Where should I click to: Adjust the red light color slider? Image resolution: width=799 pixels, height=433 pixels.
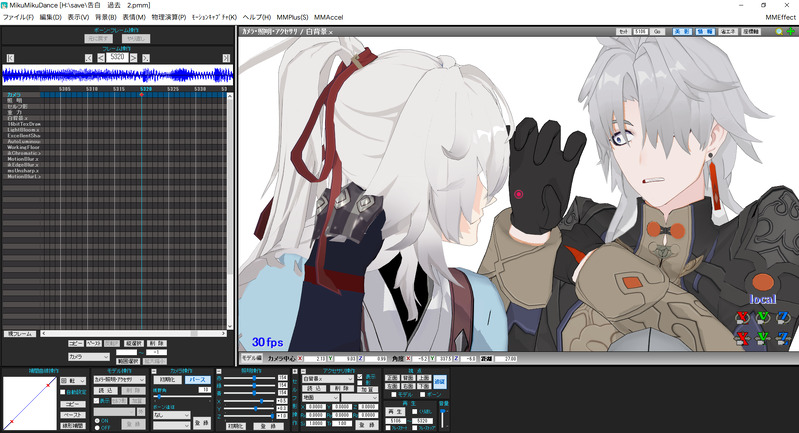250,378
